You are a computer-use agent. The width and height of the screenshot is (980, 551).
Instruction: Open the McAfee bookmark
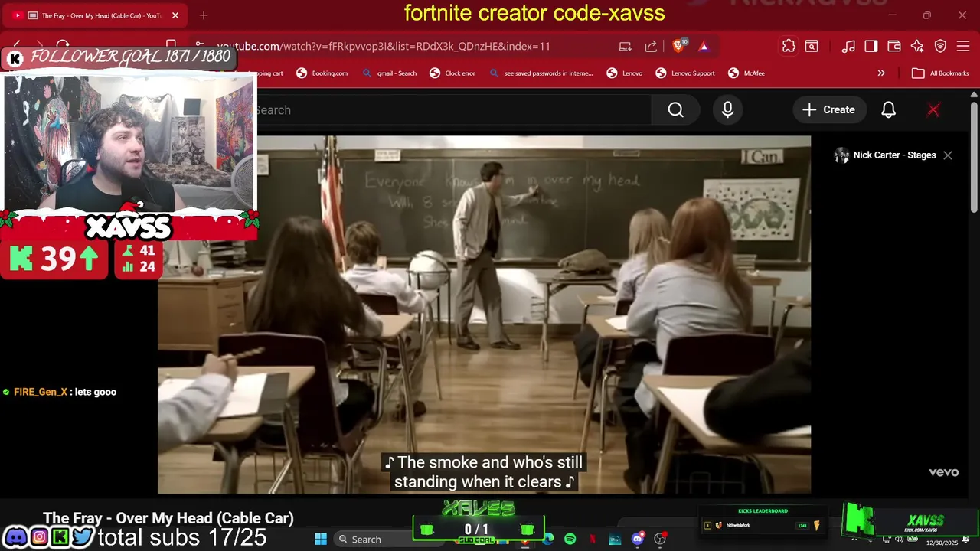pyautogui.click(x=746, y=73)
